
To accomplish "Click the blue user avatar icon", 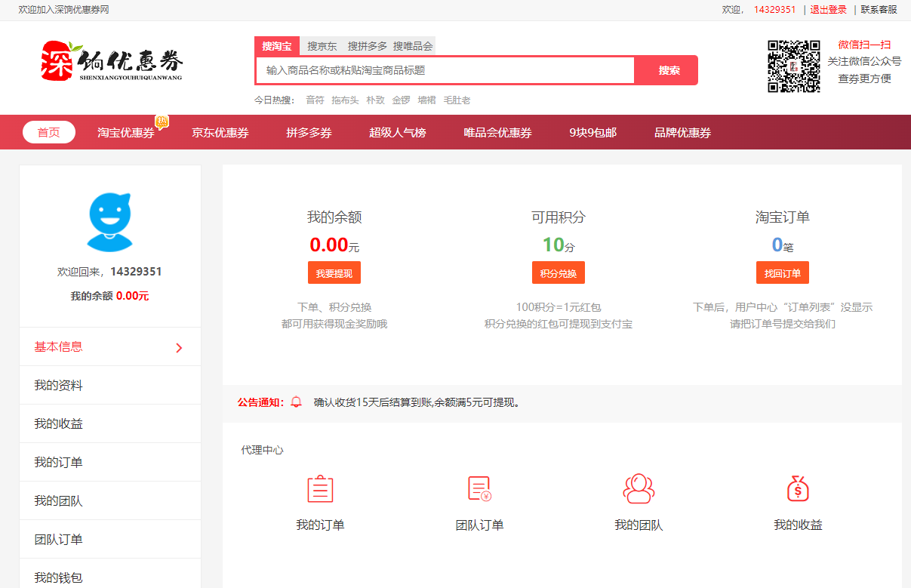I will (110, 222).
